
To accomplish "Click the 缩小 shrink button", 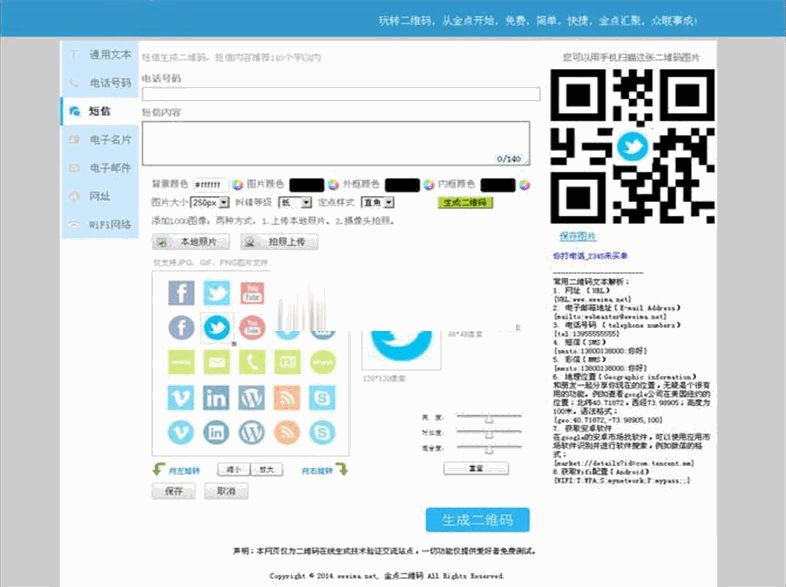I will click(234, 470).
